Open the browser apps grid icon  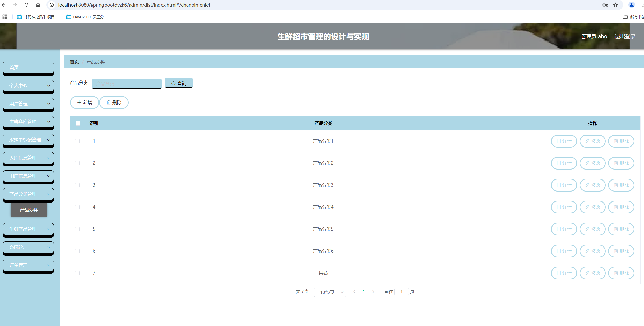pos(5,17)
